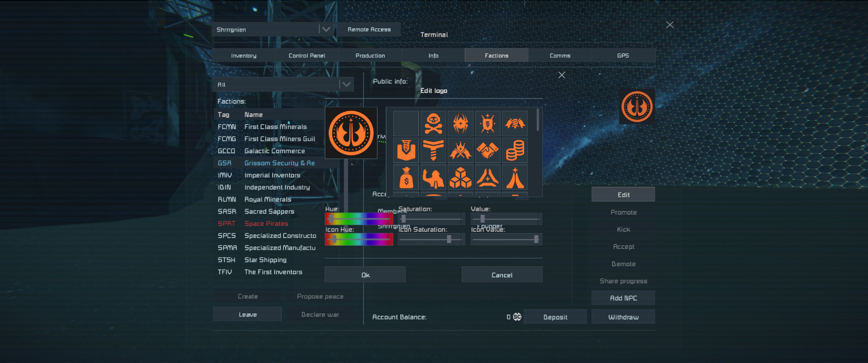
Task: Open the Production tab
Action: coord(370,55)
